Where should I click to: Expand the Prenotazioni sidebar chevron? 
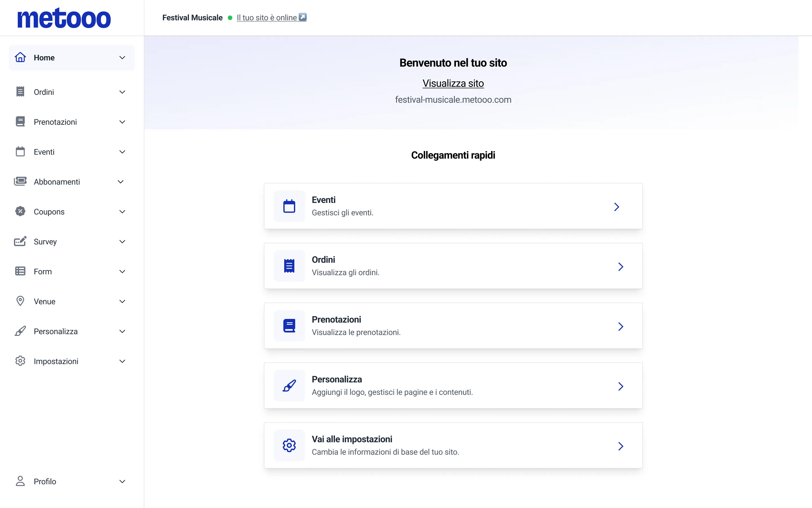pos(122,122)
